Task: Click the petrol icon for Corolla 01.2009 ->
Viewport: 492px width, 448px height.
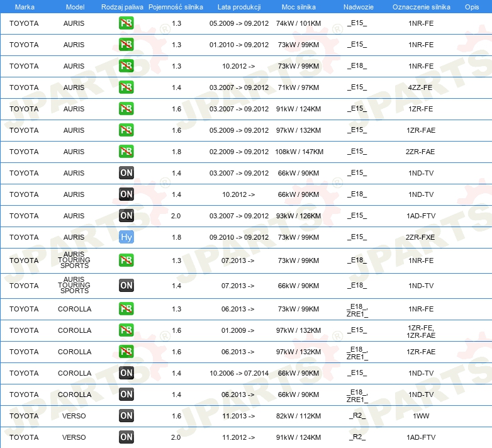Action: point(126,330)
